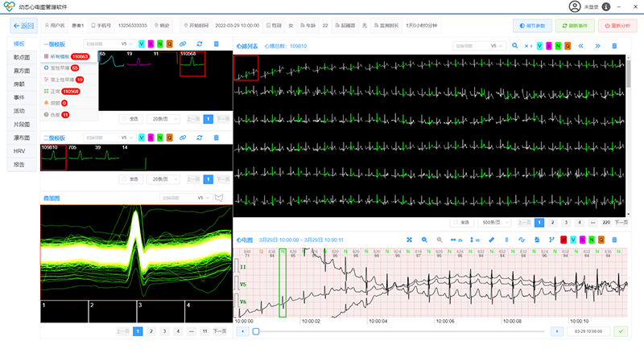Select the 705 beat template thumbnail
This screenshot has width=644, height=349.
[80, 157]
